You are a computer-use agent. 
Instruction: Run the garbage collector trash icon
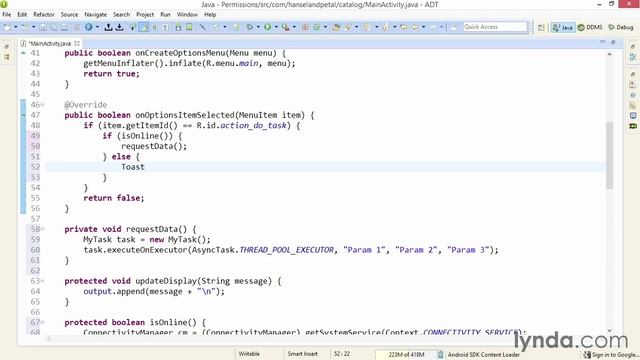(440, 354)
